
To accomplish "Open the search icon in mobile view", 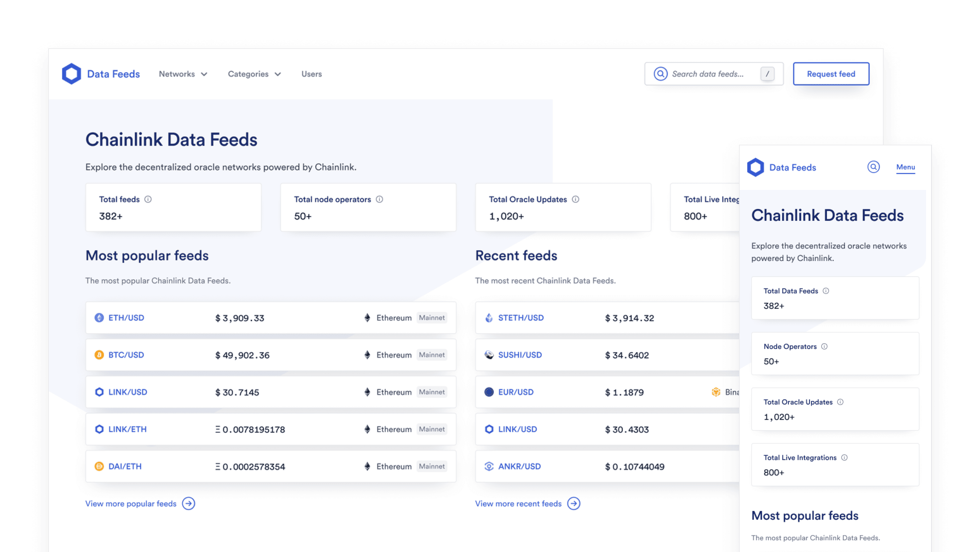I will (x=874, y=167).
